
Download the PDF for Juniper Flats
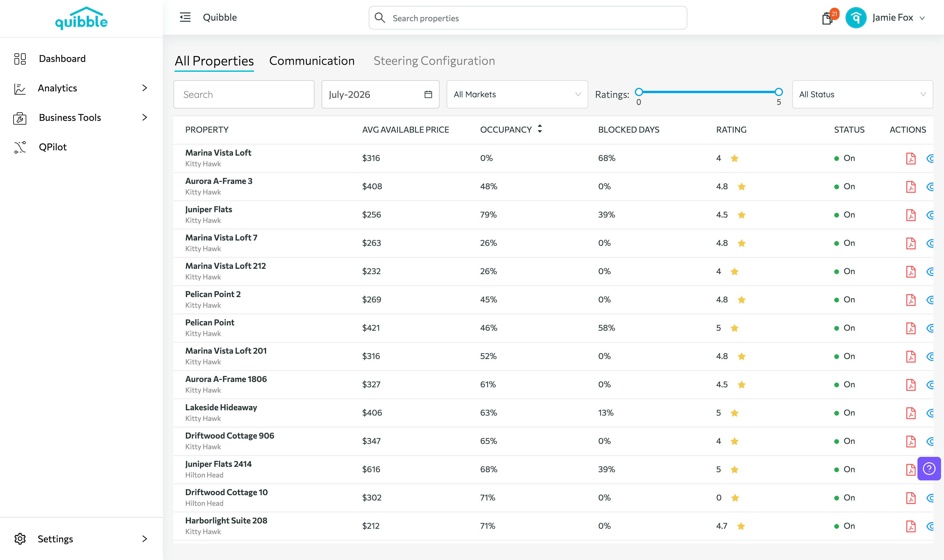coord(911,215)
